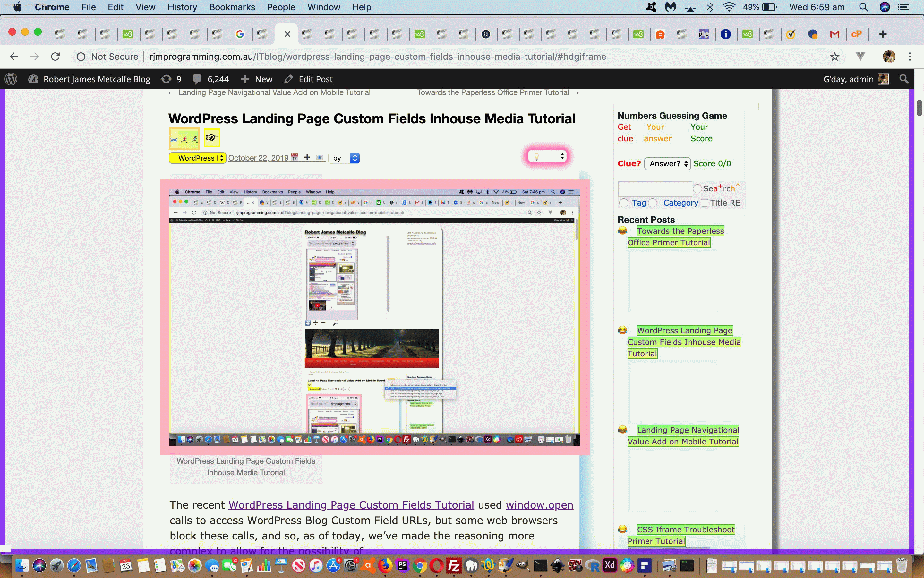This screenshot has width=924, height=578.
Task: Switch to the Gmail tab
Action: tap(835, 34)
